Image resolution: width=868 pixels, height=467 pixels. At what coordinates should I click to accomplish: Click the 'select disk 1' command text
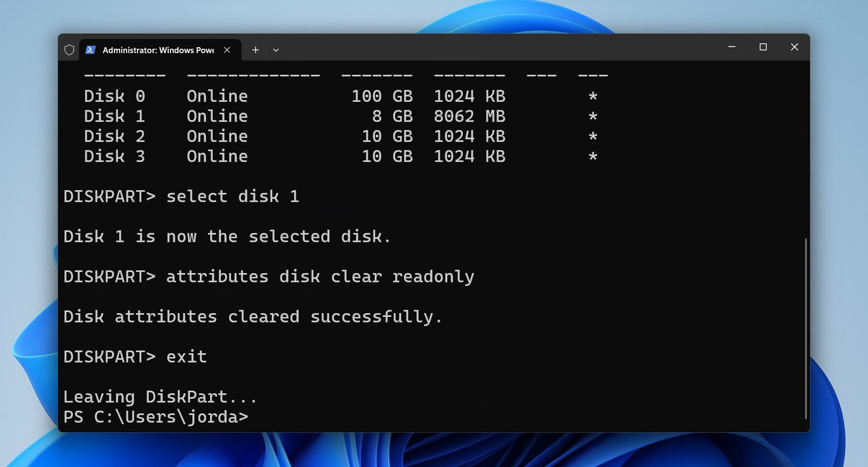(232, 196)
